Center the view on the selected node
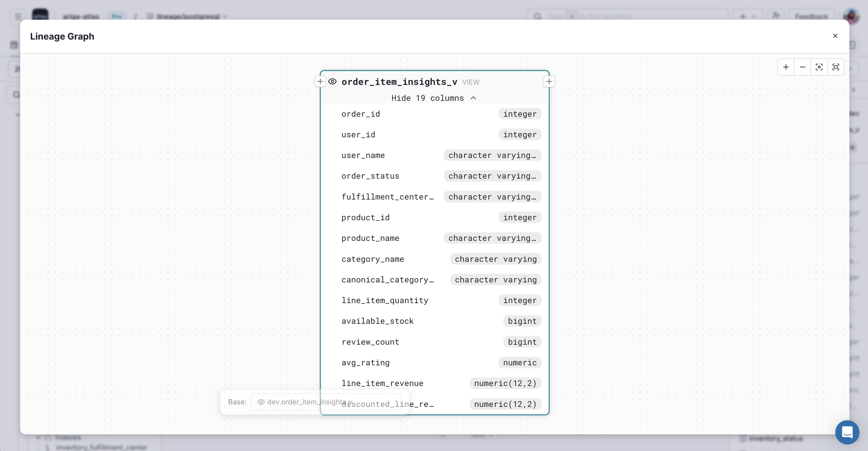The width and height of the screenshot is (868, 451). (819, 67)
